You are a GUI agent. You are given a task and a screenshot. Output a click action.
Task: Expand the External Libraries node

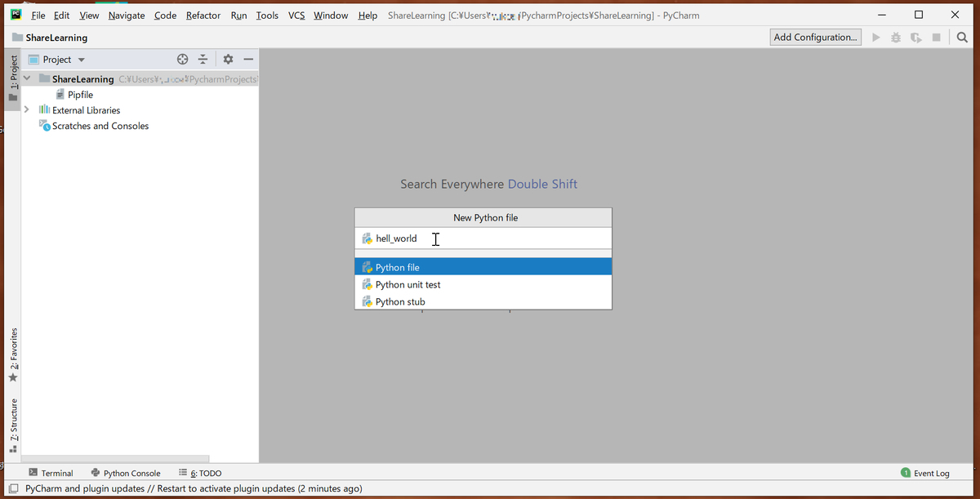pyautogui.click(x=27, y=109)
